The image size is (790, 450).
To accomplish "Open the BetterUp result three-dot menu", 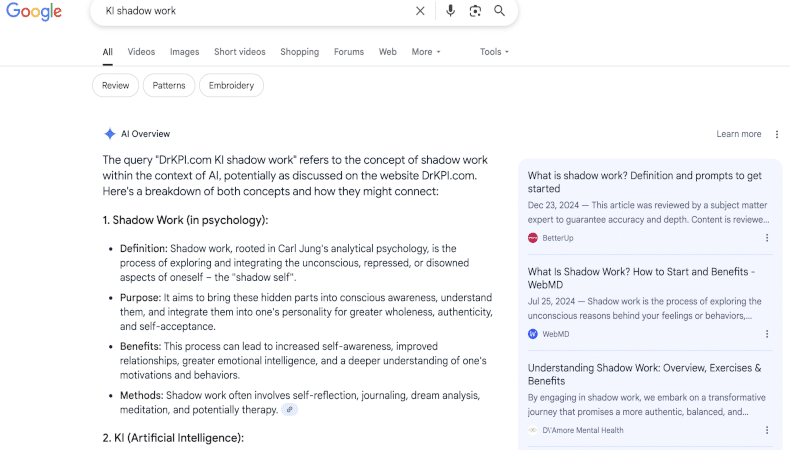I will 767,238.
